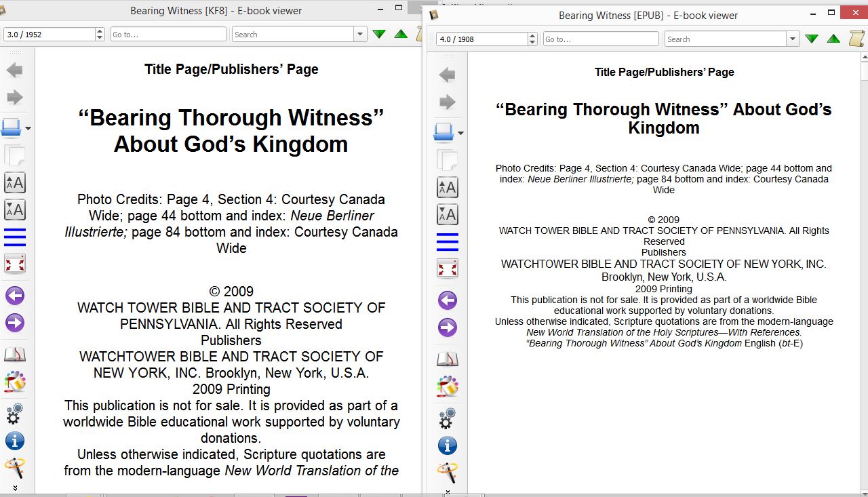The image size is (868, 497).
Task: Click the position field showing 3.0 / 1952
Action: [x=50, y=35]
